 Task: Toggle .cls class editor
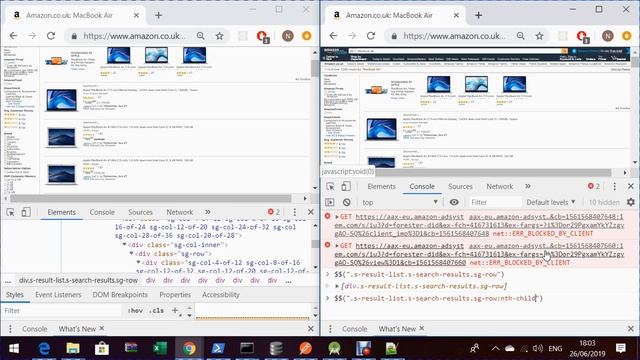[156, 311]
